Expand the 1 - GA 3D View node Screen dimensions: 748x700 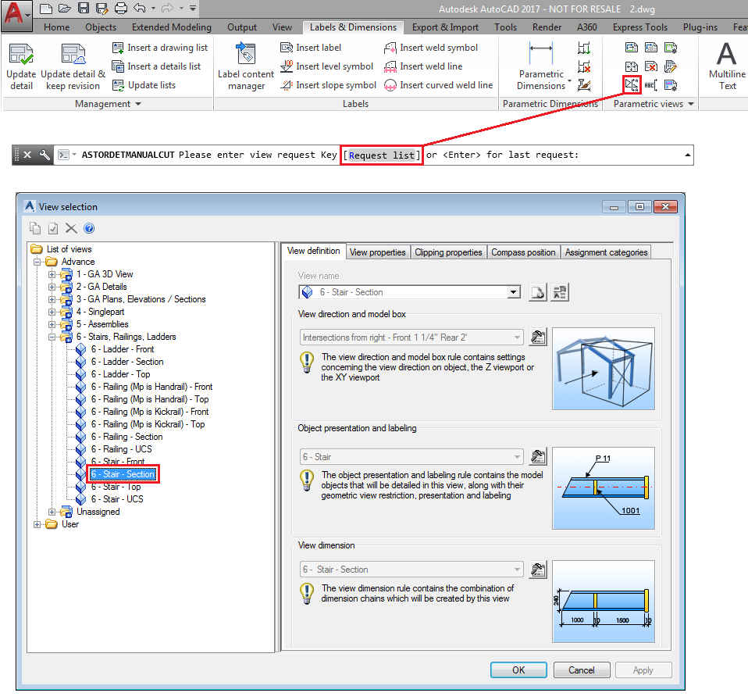[52, 274]
